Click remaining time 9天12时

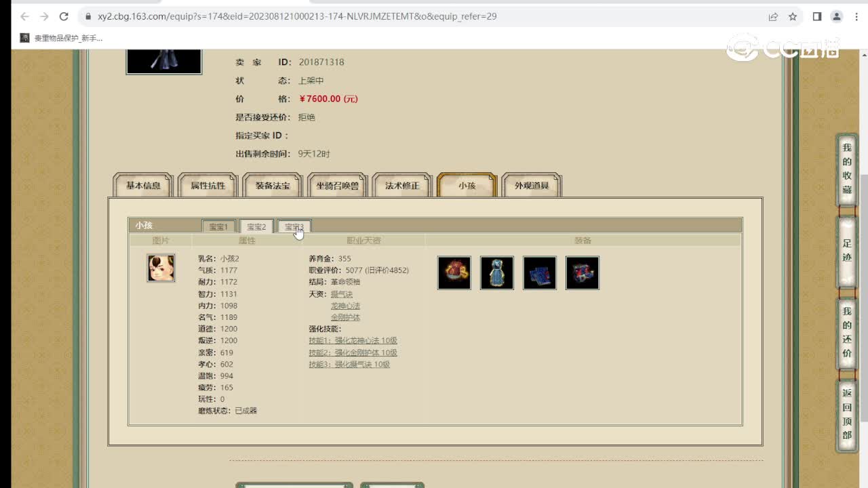click(314, 154)
